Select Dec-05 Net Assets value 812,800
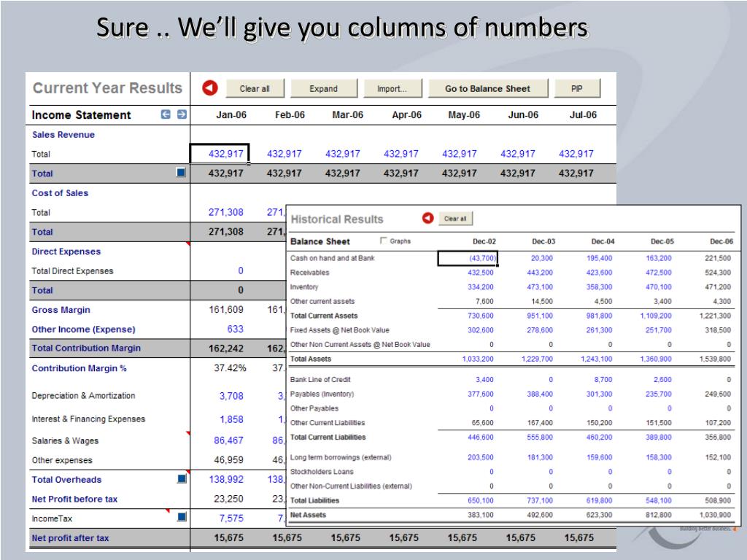This screenshot has height=560, width=747. coord(659,515)
